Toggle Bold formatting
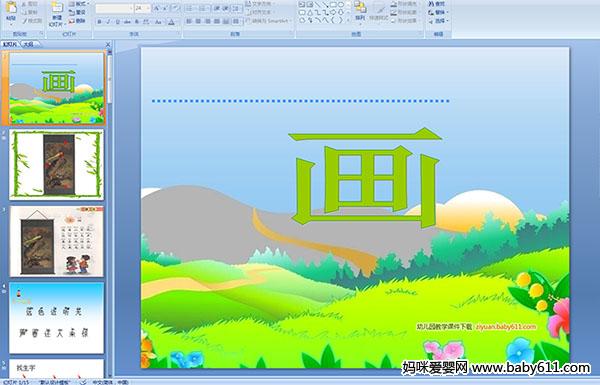 click(x=99, y=22)
